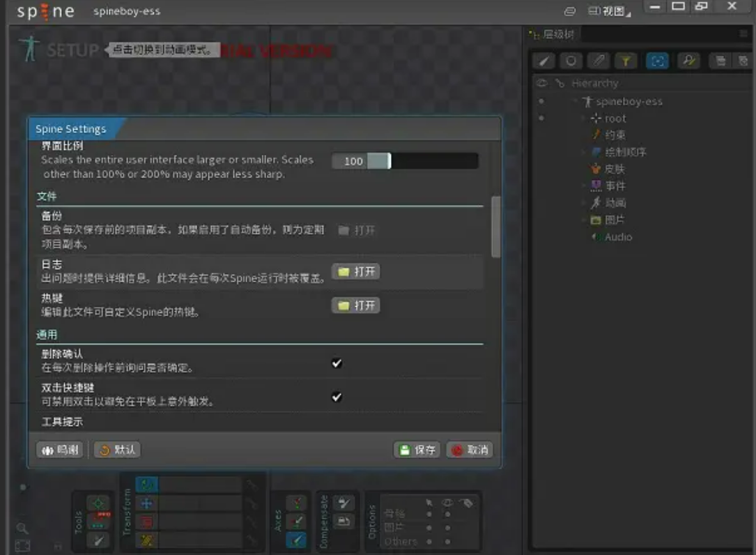The width and height of the screenshot is (756, 555).
Task: Expand the 绘制顺序 node arrow
Action: coord(584,152)
